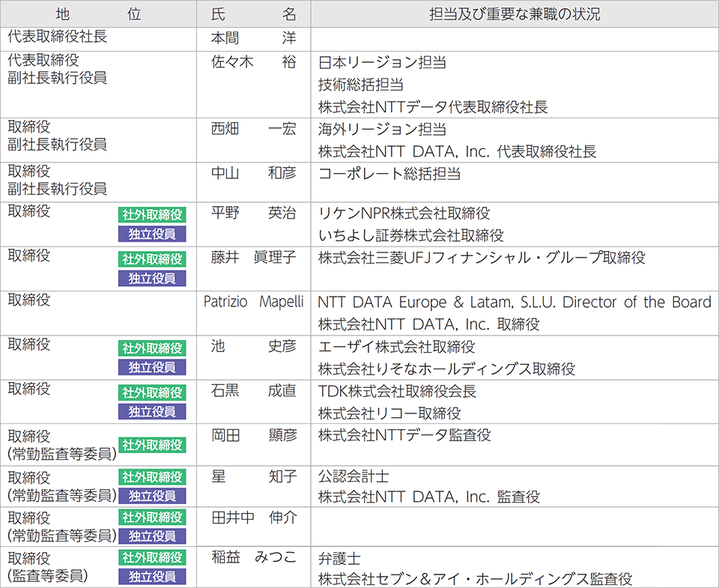This screenshot has height=588, width=719.
Task: Select the name 本間 洋
Action: click(x=254, y=38)
